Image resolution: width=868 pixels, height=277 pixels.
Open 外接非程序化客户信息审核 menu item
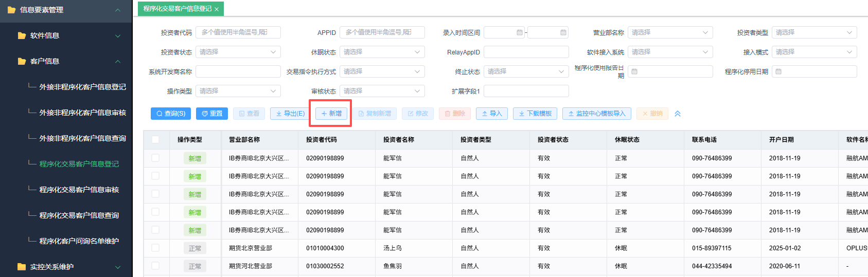(x=82, y=113)
